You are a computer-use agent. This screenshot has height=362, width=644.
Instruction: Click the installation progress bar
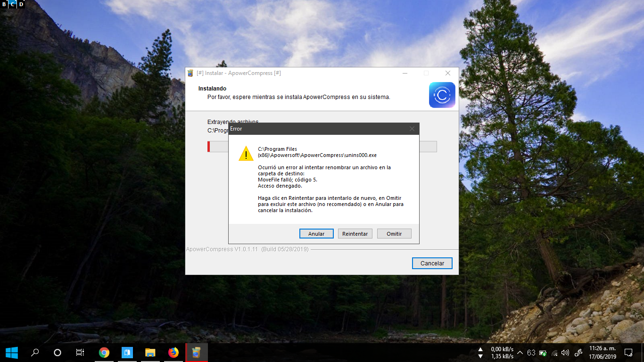[x=322, y=147]
